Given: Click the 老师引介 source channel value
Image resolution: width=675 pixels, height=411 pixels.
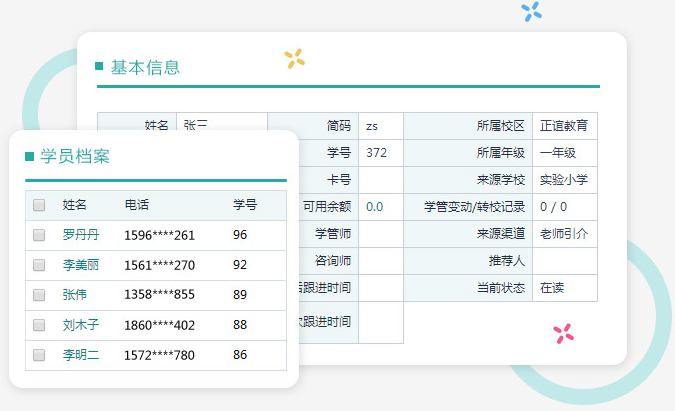Looking at the screenshot, I should point(564,234).
